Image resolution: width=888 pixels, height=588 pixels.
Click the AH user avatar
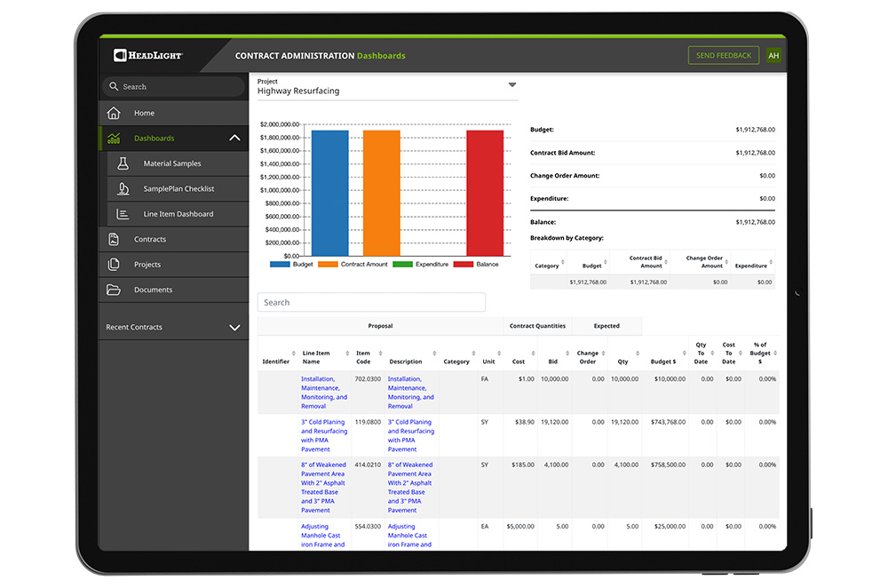[773, 55]
